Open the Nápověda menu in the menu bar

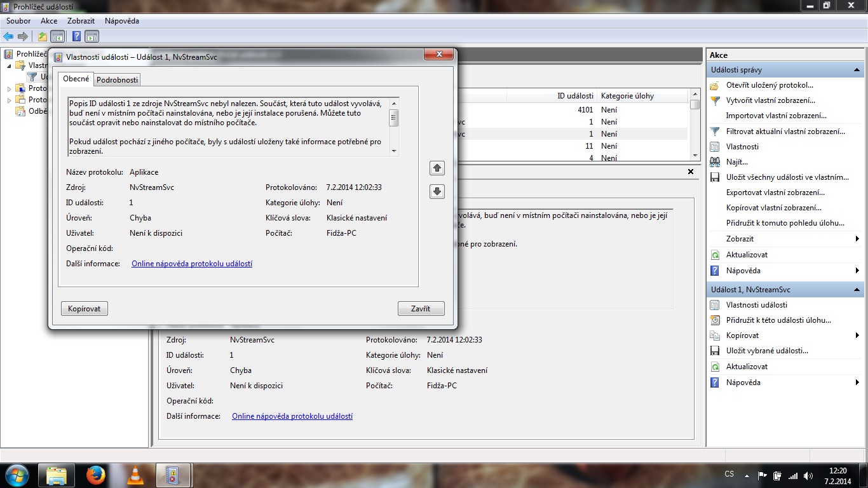click(122, 21)
